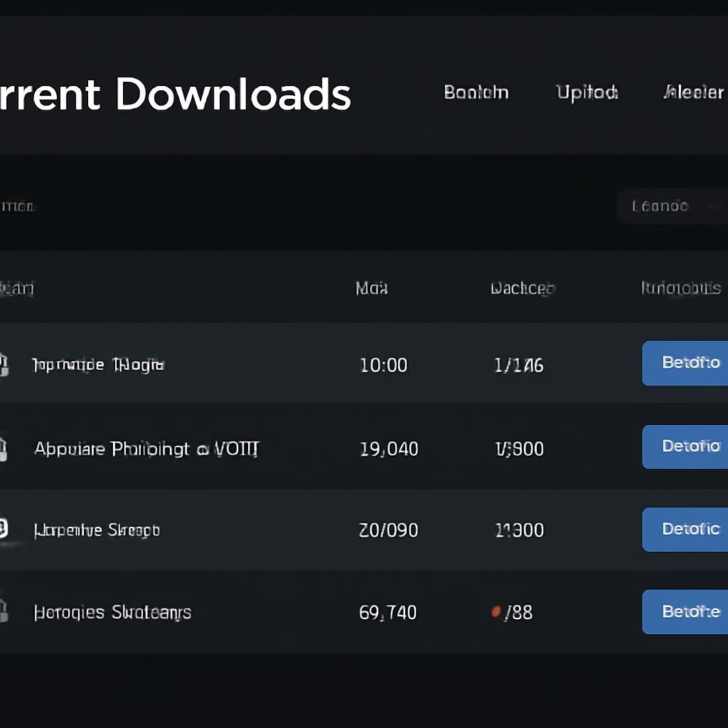
Task: Click the leftmost navigation menu item
Action: click(476, 92)
